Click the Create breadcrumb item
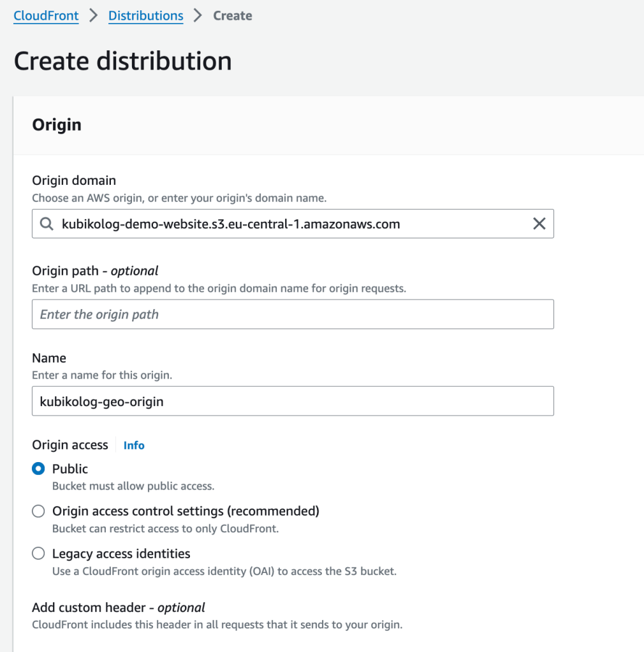The height and width of the screenshot is (652, 644). click(233, 16)
